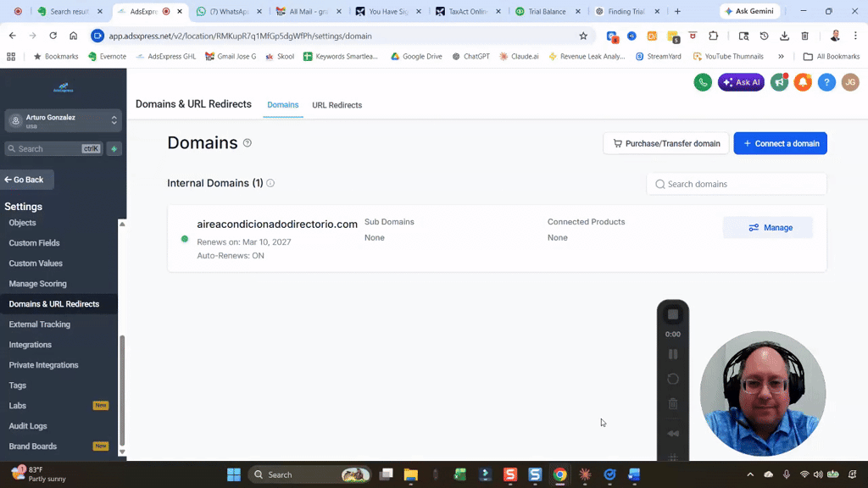Click the browser back arrow
The height and width of the screenshot is (488, 868).
[x=12, y=36]
